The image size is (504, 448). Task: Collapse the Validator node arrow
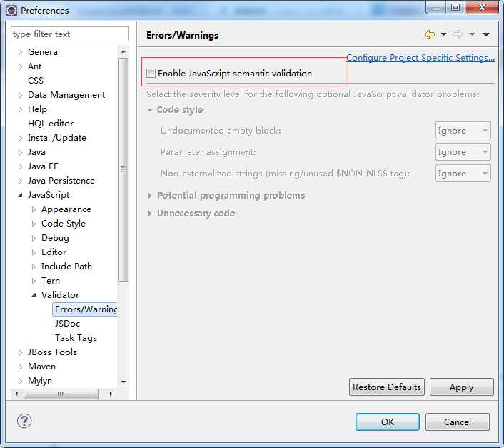tap(34, 295)
